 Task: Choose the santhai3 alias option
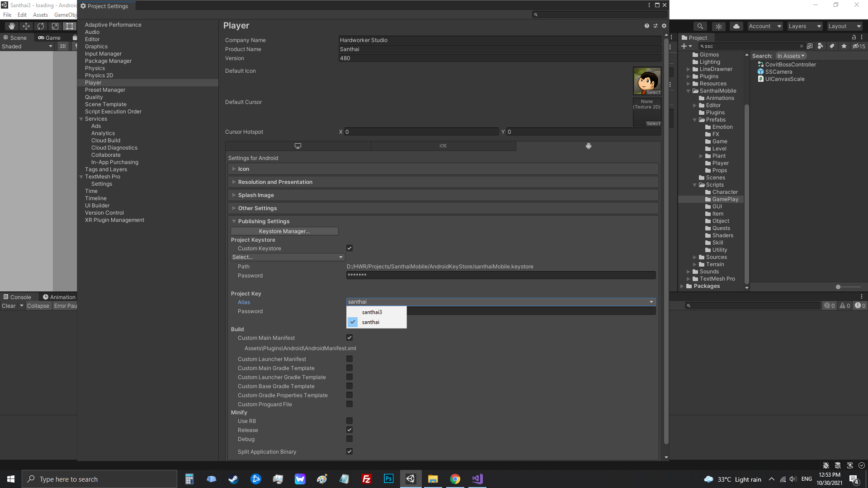click(372, 312)
